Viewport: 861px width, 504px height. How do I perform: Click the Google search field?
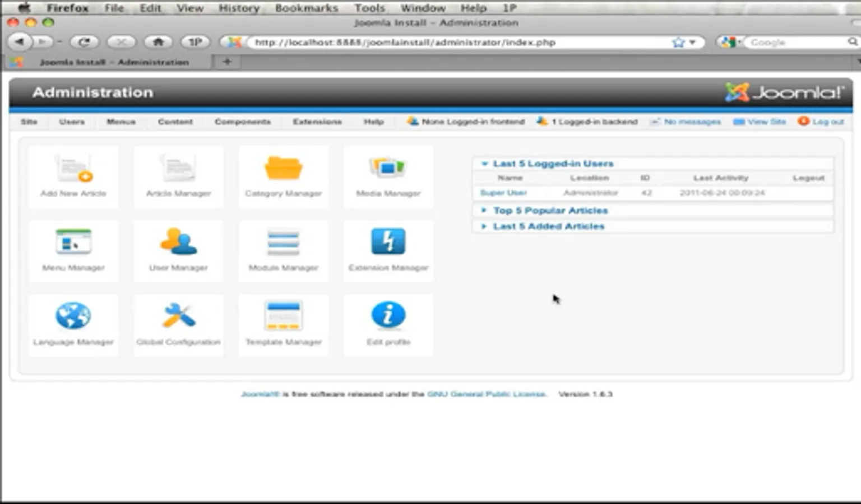tap(797, 42)
